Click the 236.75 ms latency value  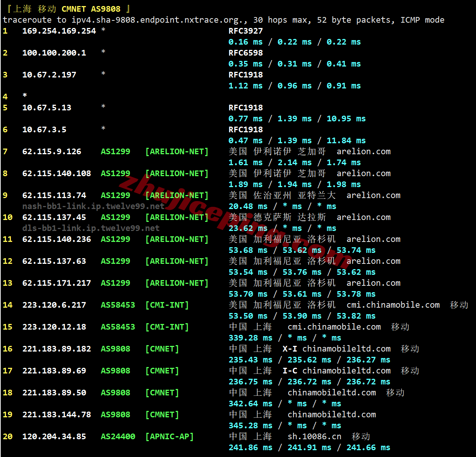[x=250, y=382]
